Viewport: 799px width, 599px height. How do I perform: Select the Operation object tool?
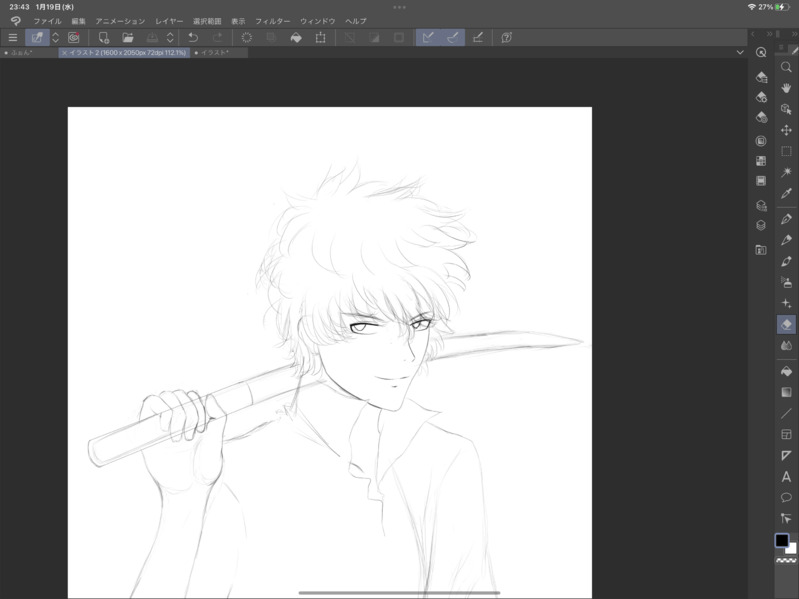(x=786, y=109)
